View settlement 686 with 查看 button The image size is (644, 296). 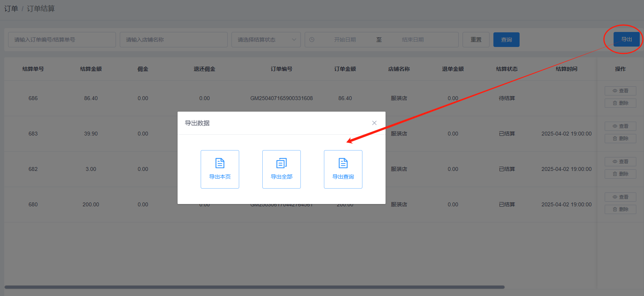coord(620,91)
